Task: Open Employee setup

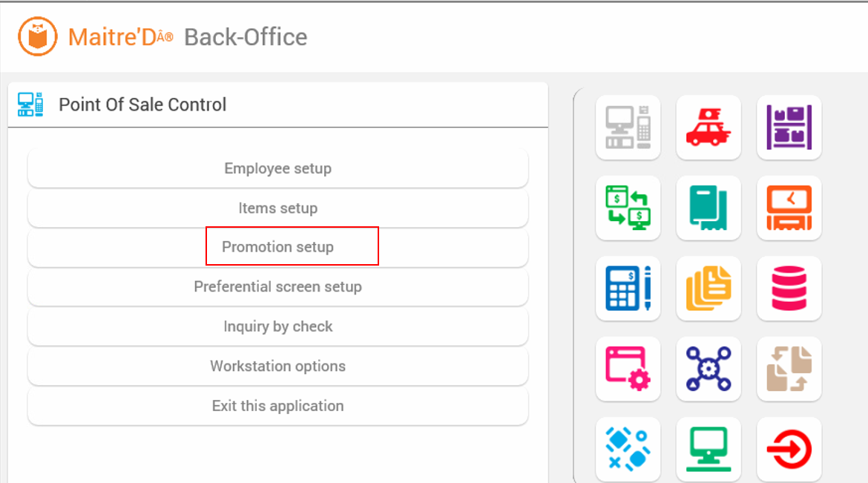Action: click(x=278, y=168)
